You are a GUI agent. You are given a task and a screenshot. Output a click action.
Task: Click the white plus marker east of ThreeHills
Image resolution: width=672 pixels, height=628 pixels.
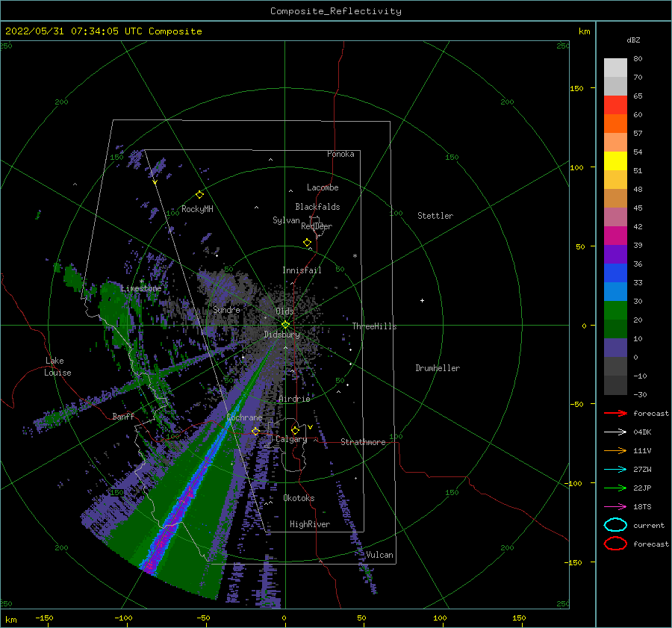coord(422,300)
